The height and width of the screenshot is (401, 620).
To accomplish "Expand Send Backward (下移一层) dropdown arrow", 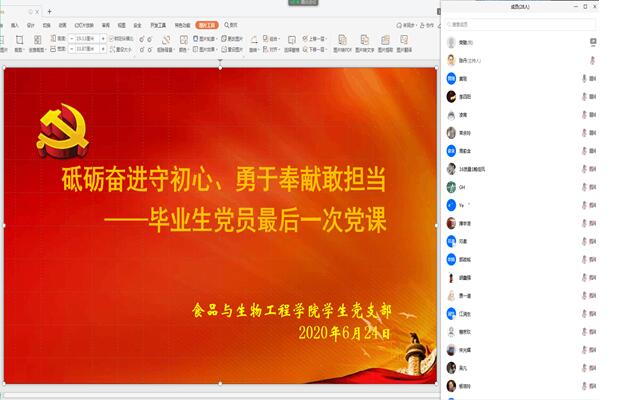I will 326,50.
